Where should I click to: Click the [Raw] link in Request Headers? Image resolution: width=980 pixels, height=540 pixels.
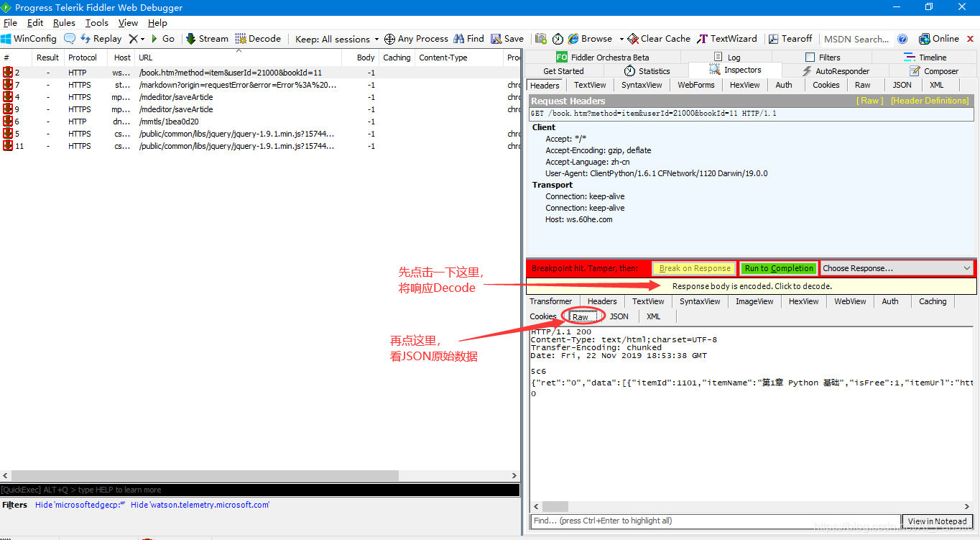tap(870, 101)
